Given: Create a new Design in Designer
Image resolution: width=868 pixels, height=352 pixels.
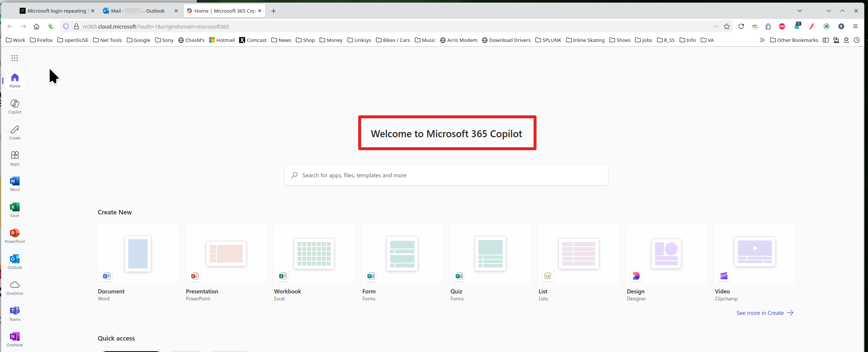Looking at the screenshot, I should pyautogui.click(x=667, y=263).
